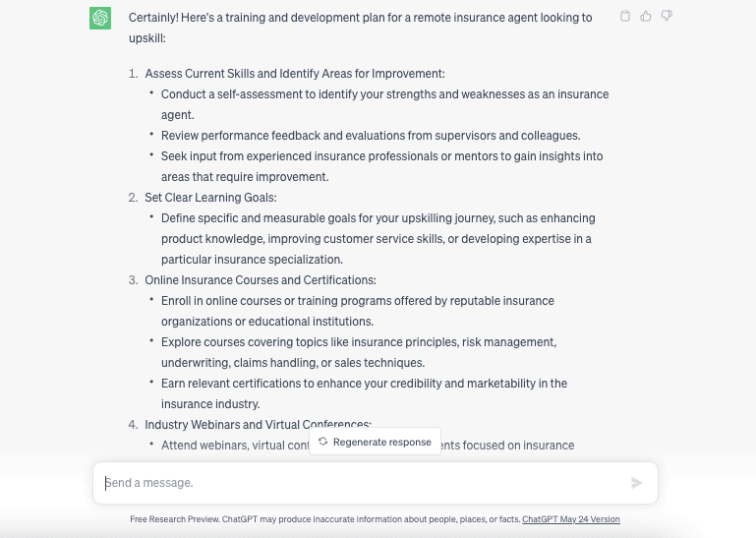Screen dimensions: 756x538
Task: Click the Free Research Preview disclaimer text
Action: [325, 519]
